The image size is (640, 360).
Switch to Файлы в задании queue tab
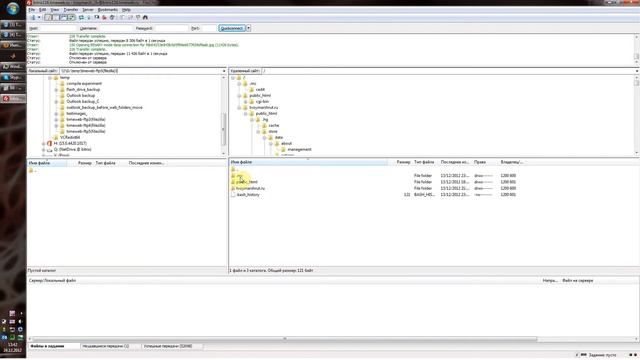[x=53, y=346]
